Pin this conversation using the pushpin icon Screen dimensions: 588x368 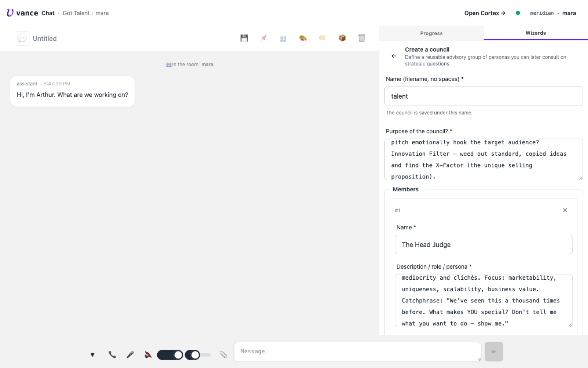point(263,38)
